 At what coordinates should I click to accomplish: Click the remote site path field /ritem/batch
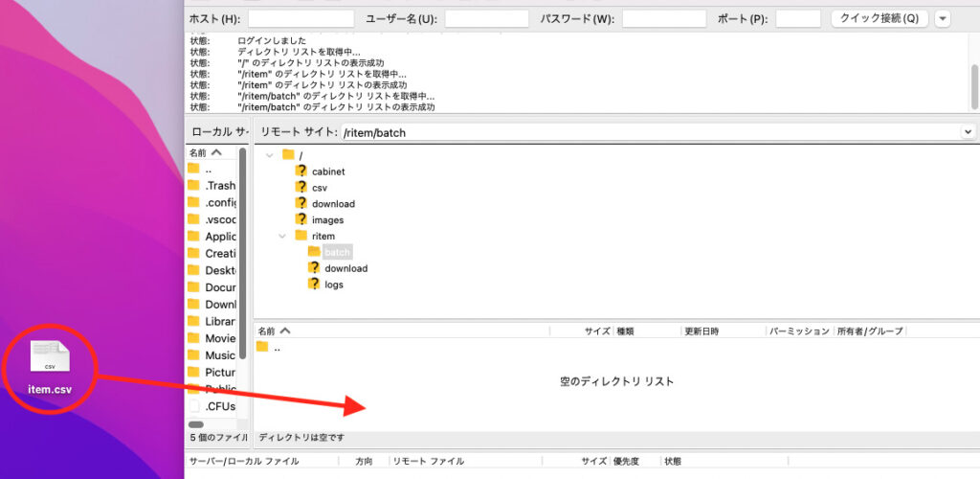pyautogui.click(x=651, y=132)
